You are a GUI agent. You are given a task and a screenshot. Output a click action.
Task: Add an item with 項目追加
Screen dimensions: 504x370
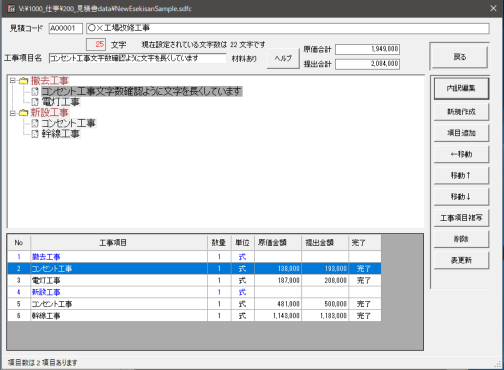[461, 133]
